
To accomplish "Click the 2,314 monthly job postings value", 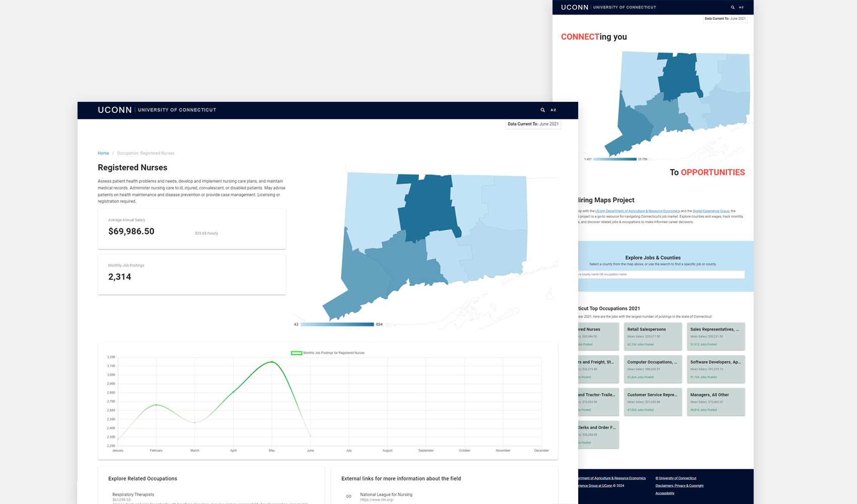I will 119,277.
